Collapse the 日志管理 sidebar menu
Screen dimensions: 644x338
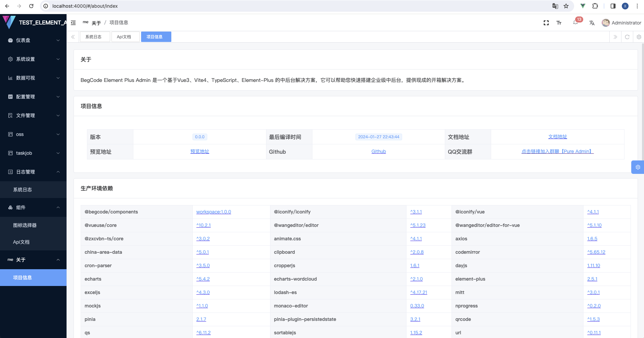pos(33,172)
